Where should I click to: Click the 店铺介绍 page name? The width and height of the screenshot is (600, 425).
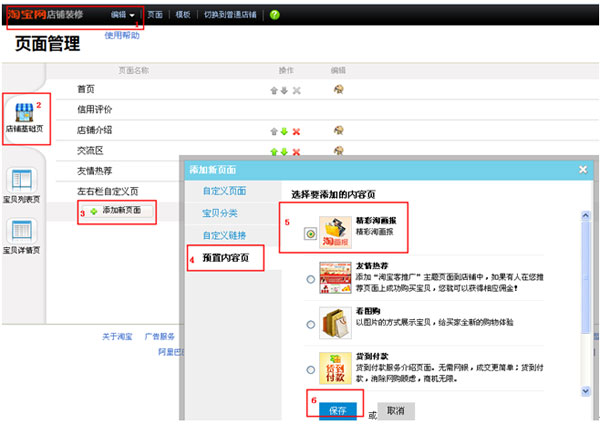coord(95,130)
